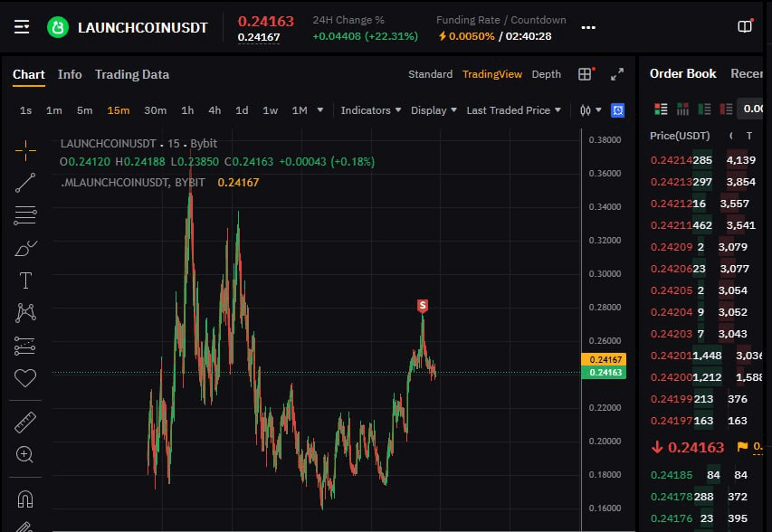
Task: Open the chart grid layout icon
Action: 585,74
